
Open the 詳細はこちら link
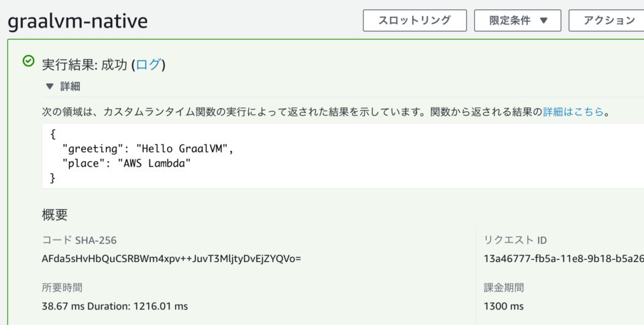click(573, 111)
